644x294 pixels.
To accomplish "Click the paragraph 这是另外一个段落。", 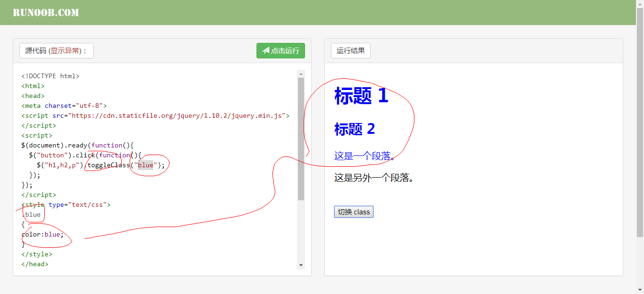I will (x=374, y=178).
